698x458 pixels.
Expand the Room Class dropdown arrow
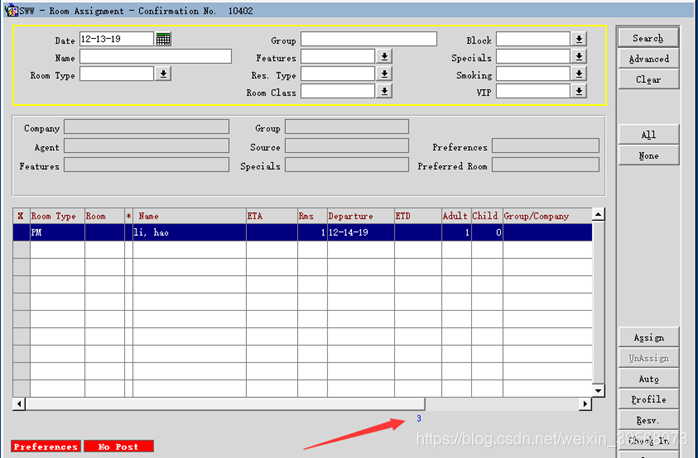384,91
